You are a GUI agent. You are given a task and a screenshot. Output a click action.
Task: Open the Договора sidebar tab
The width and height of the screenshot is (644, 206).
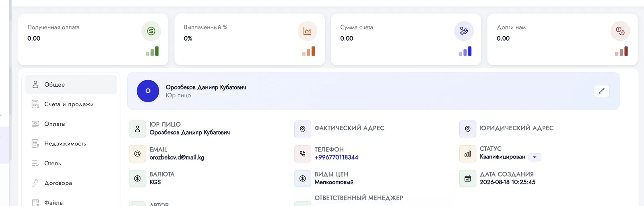71,183
